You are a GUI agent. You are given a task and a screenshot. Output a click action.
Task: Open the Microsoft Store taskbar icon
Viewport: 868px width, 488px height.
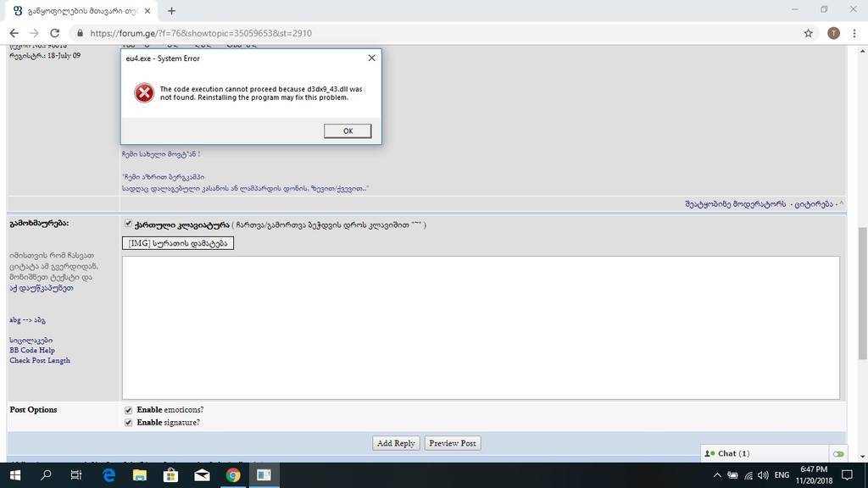170,475
